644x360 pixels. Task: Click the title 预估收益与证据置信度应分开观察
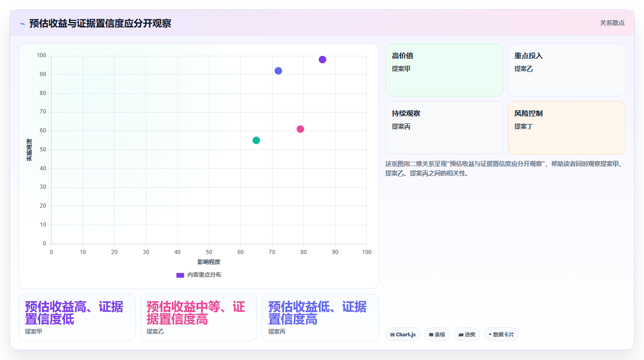point(100,24)
